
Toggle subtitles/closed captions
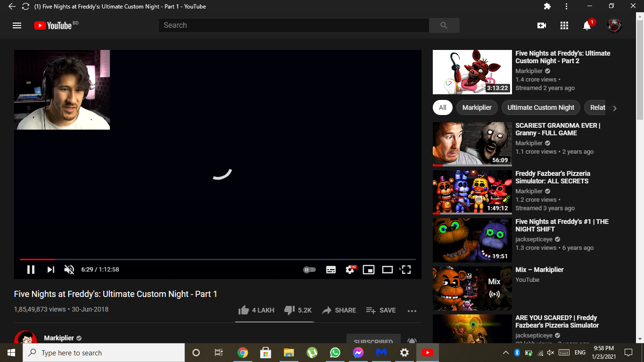pyautogui.click(x=331, y=270)
